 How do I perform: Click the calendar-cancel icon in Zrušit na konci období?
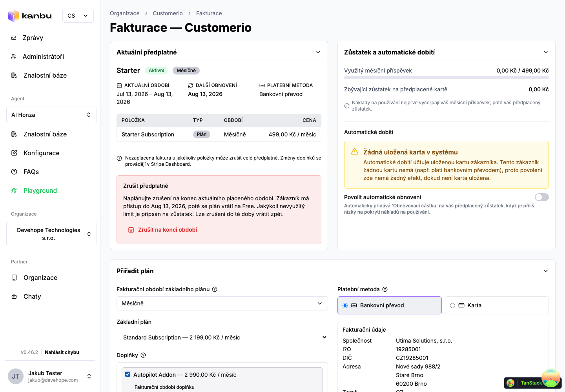[131, 230]
